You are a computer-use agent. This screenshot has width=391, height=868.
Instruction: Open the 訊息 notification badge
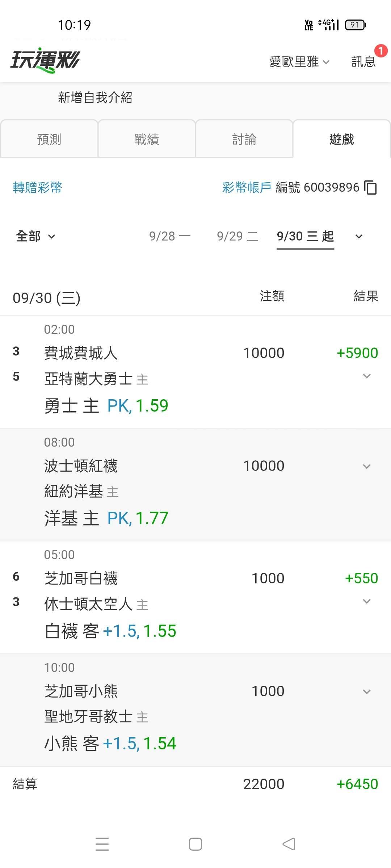(381, 51)
